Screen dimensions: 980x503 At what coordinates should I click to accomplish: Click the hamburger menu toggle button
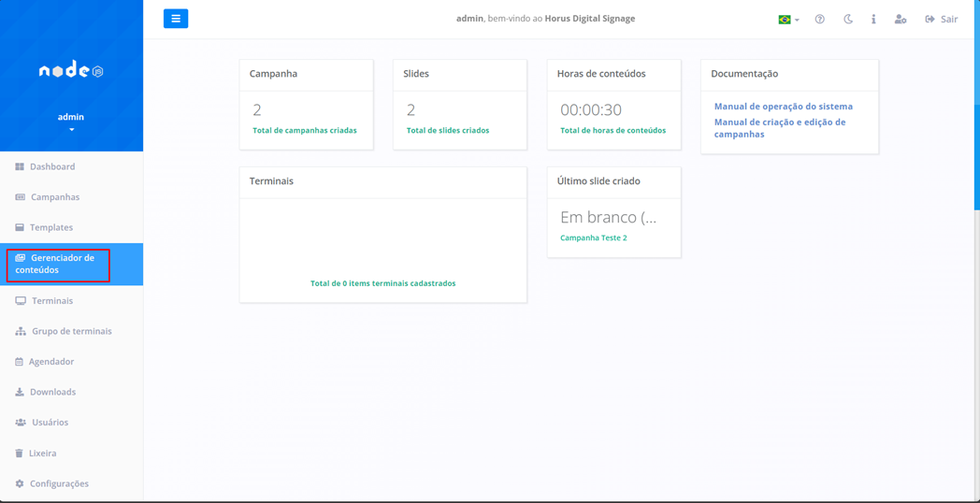(176, 19)
